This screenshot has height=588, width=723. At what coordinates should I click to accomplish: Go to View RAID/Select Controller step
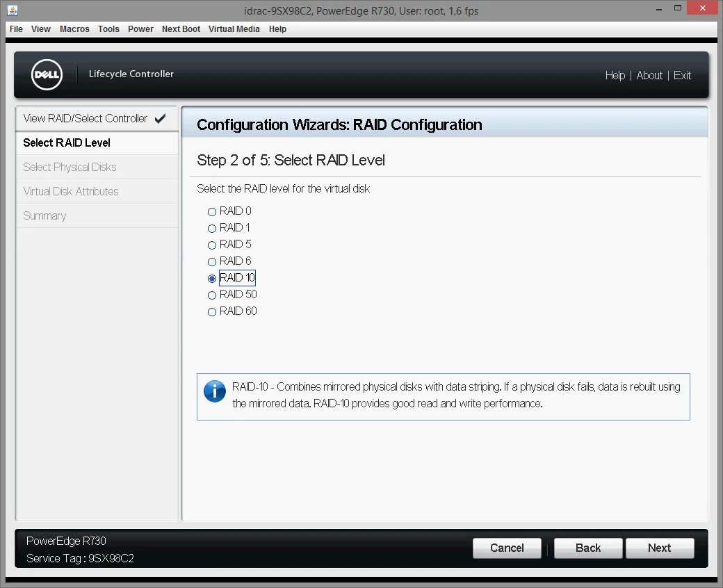(97, 118)
